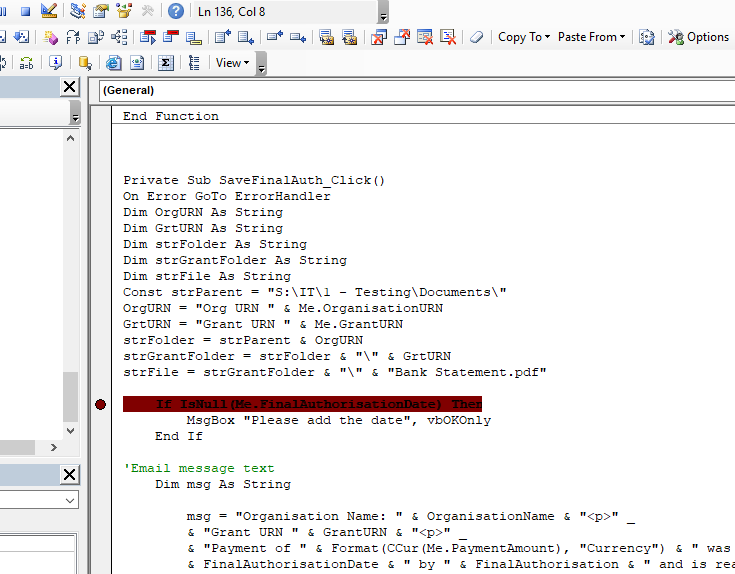The height and width of the screenshot is (574, 735).
Task: Open the Project Explorer icon
Action: 77,11
